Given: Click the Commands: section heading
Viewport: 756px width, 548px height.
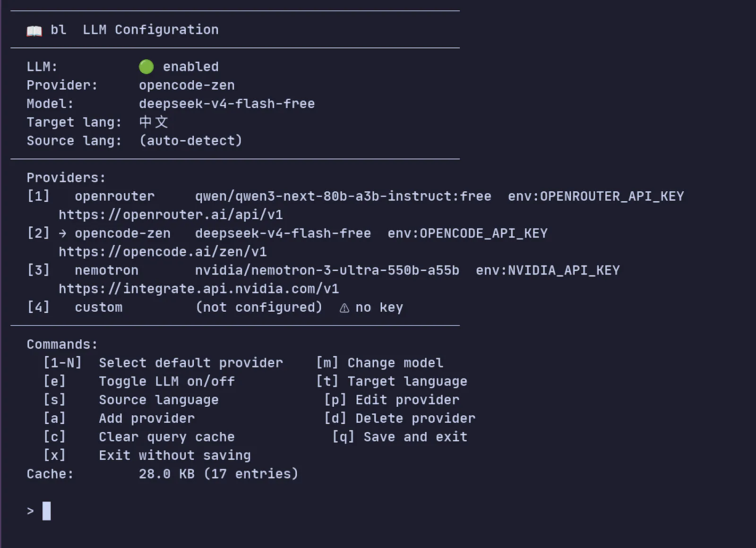Looking at the screenshot, I should pos(62,344).
